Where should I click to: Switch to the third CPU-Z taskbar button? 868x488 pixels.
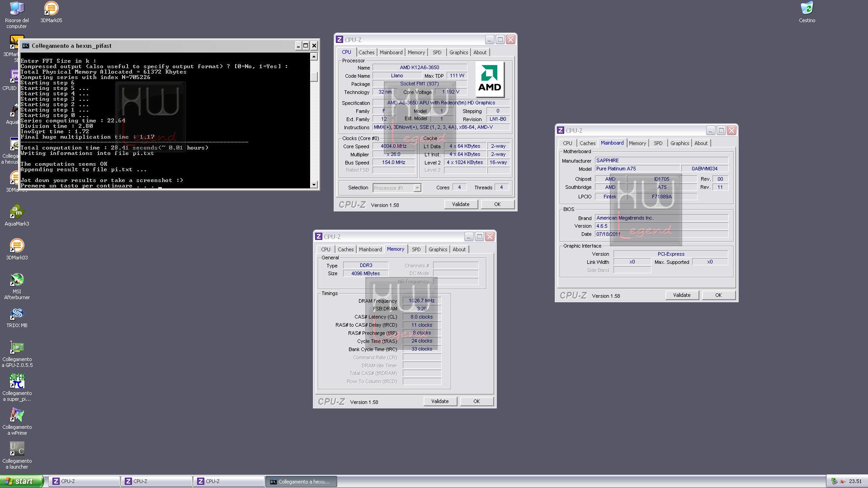click(229, 482)
